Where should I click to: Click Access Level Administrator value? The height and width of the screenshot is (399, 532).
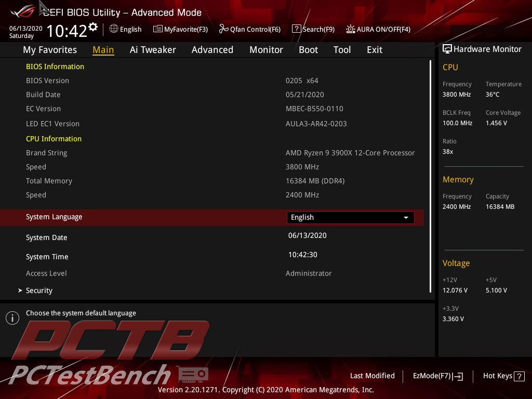point(309,273)
